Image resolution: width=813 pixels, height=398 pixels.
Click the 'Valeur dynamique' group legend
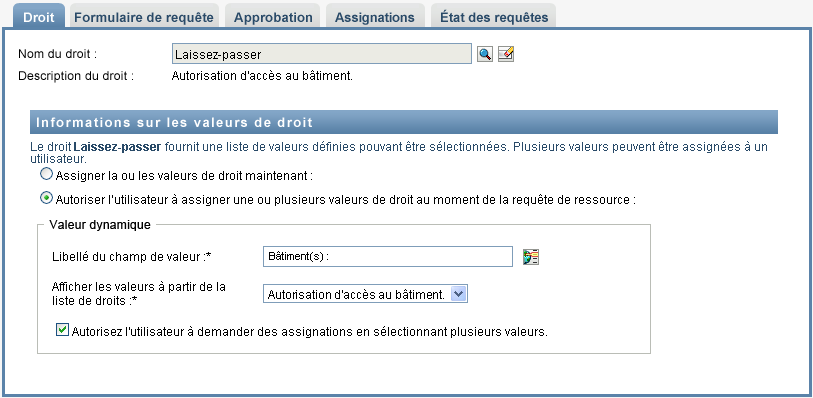tap(100, 224)
